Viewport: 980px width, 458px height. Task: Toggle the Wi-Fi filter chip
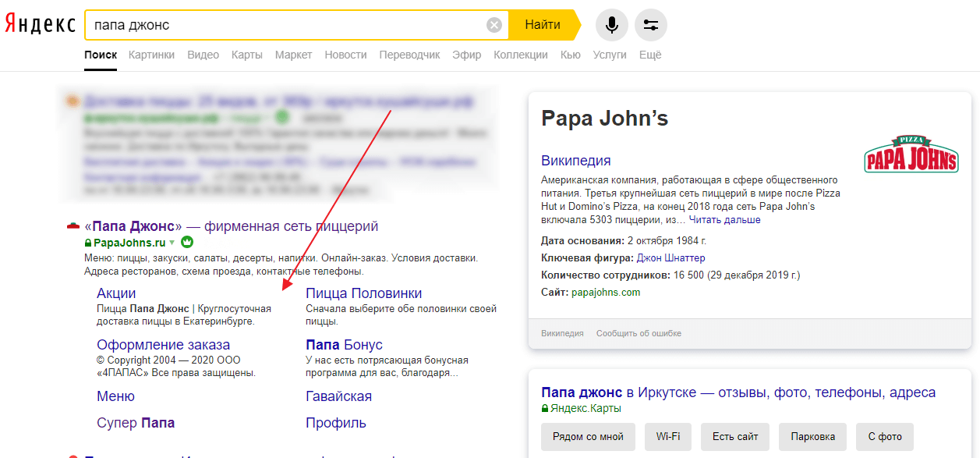point(668,437)
